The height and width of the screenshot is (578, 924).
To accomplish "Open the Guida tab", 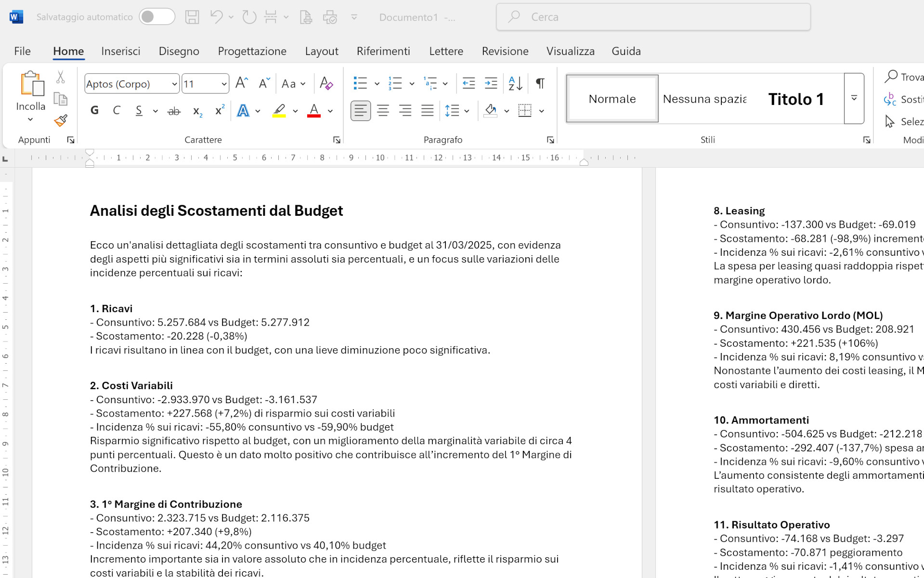I will pyautogui.click(x=626, y=51).
